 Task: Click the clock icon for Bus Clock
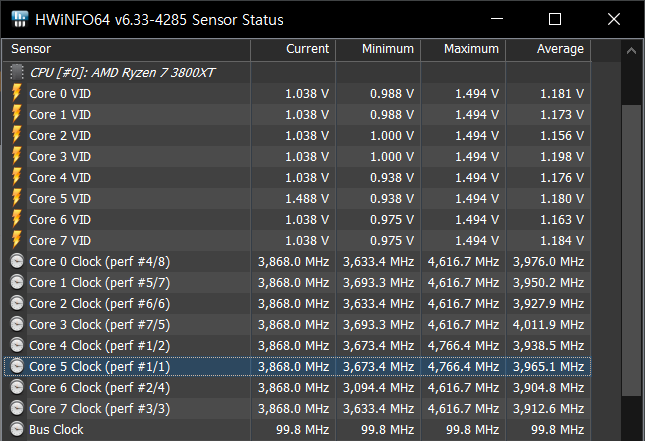click(x=17, y=429)
